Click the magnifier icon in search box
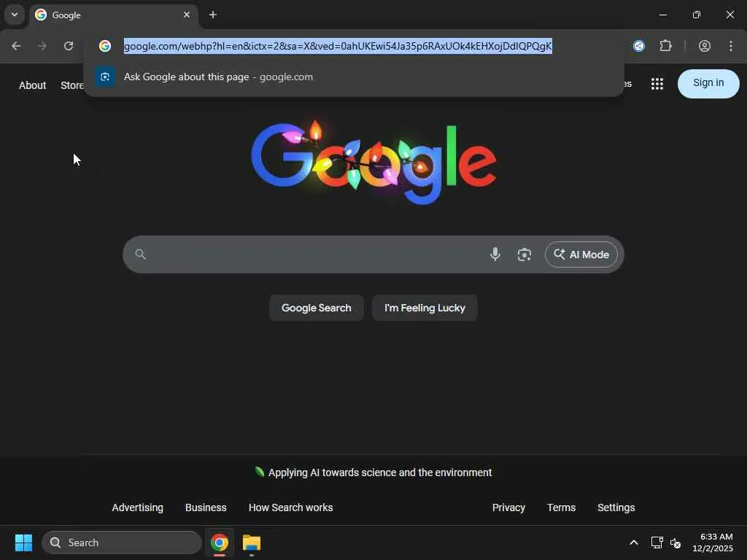Image resolution: width=747 pixels, height=560 pixels. tap(140, 254)
